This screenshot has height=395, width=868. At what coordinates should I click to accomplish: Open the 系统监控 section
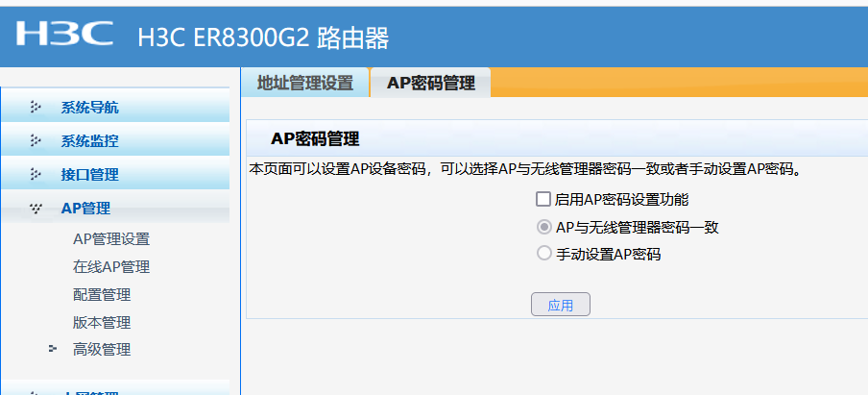(89, 141)
